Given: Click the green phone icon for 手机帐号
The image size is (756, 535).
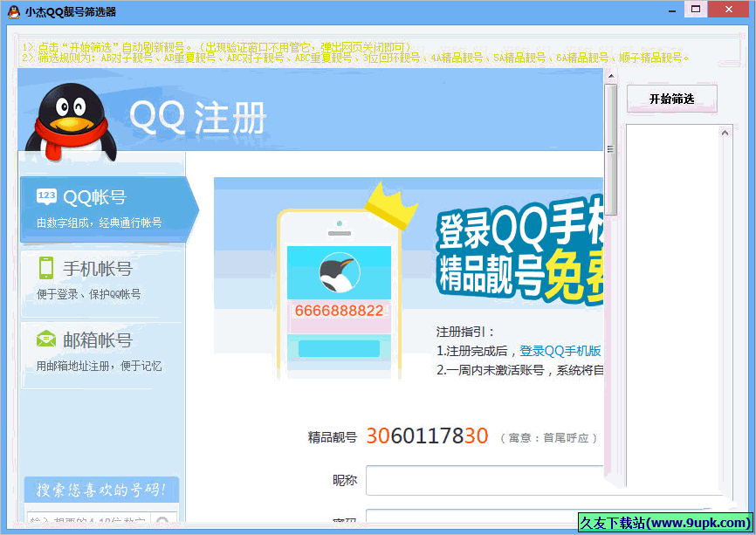Looking at the screenshot, I should (46, 267).
